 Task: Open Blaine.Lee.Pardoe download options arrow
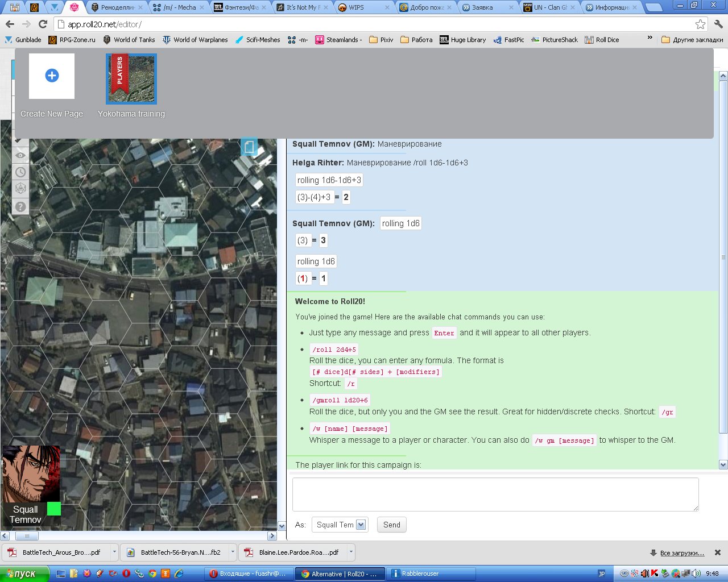click(351, 552)
